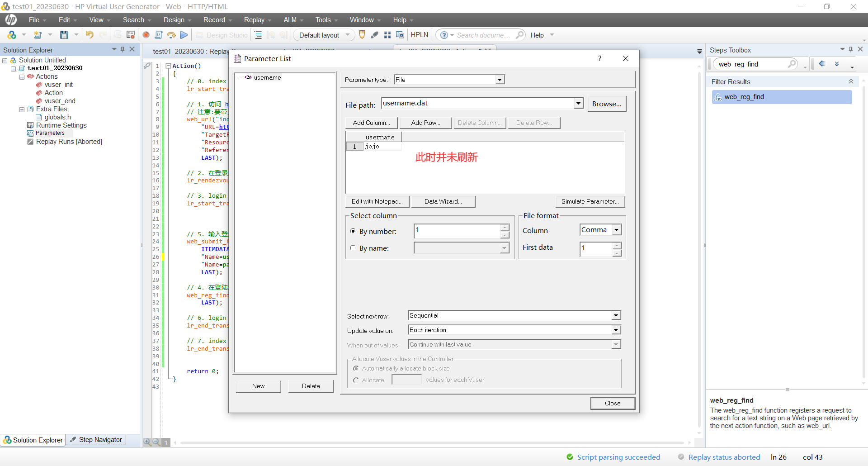The height and width of the screenshot is (466, 868).
Task: Click the jojo cell in username table
Action: (382, 146)
